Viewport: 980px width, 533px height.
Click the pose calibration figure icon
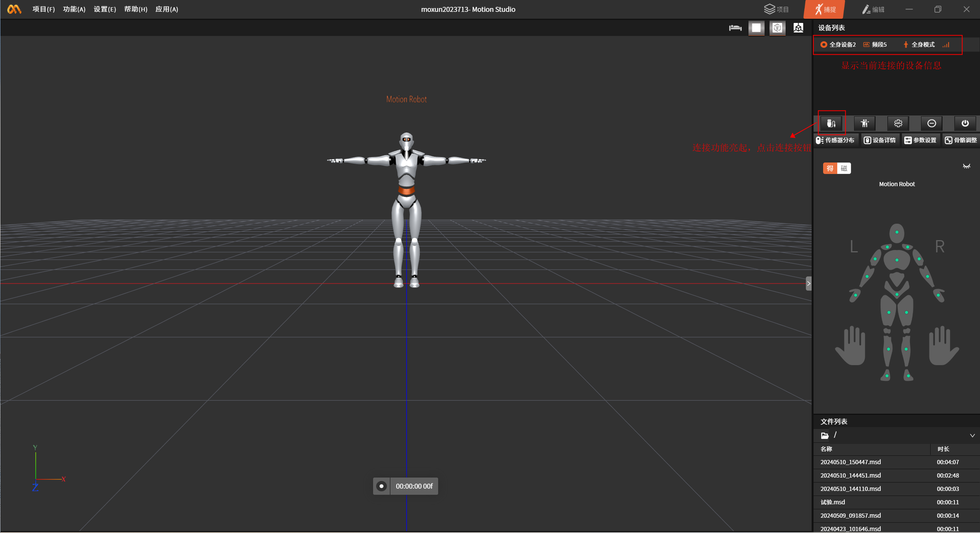point(864,123)
